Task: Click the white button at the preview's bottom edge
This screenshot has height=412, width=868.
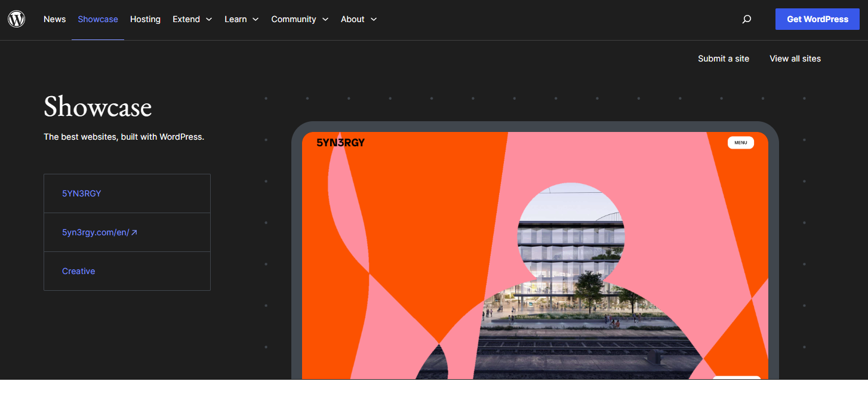Action: coord(737,377)
